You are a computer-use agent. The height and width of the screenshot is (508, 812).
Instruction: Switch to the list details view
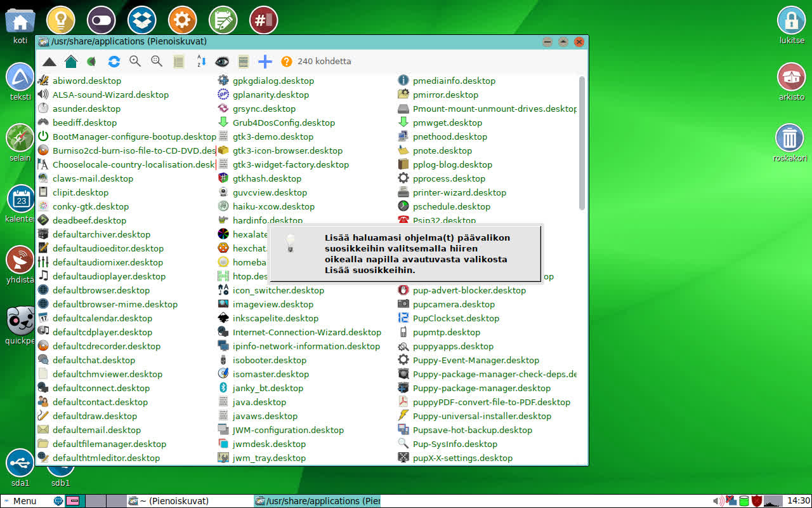point(179,62)
